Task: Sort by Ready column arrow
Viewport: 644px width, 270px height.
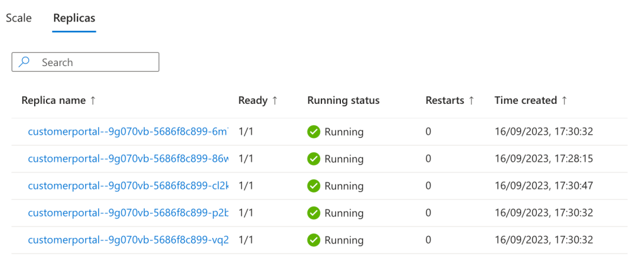Action: 275,101
